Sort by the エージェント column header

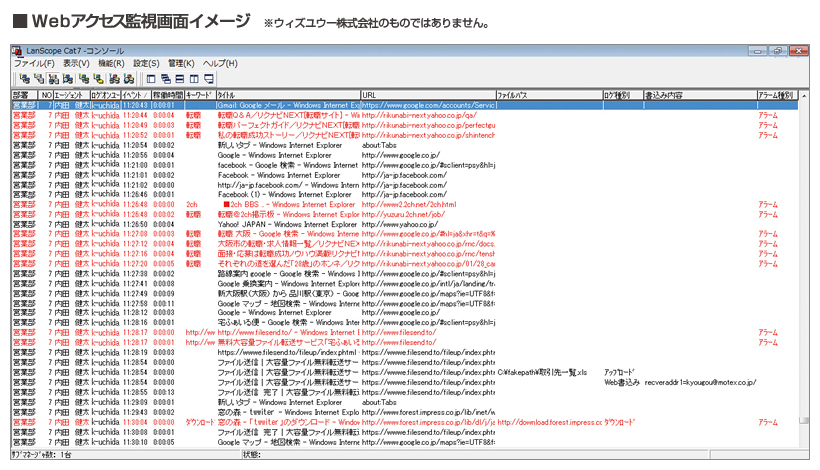72,95
